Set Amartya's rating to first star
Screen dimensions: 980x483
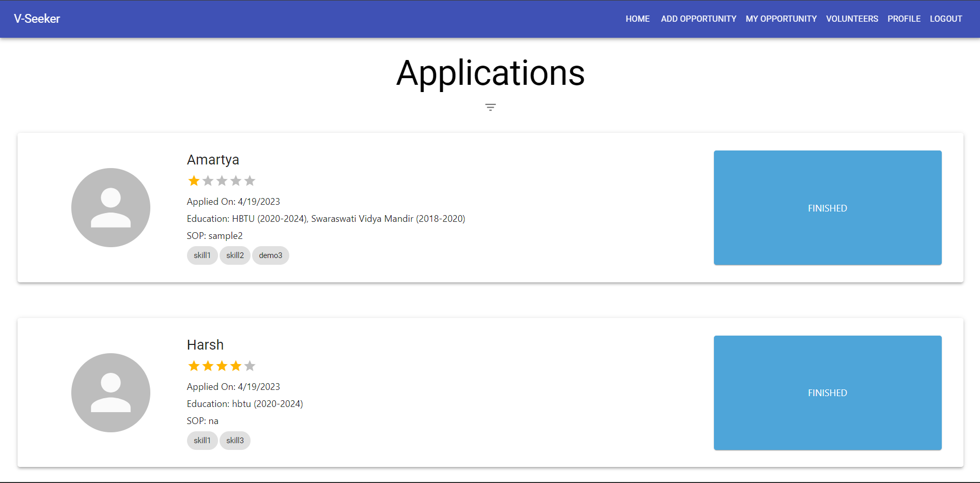[194, 180]
